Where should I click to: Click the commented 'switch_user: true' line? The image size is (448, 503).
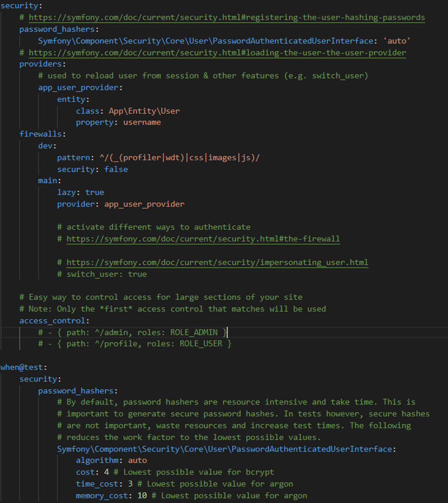(102, 274)
